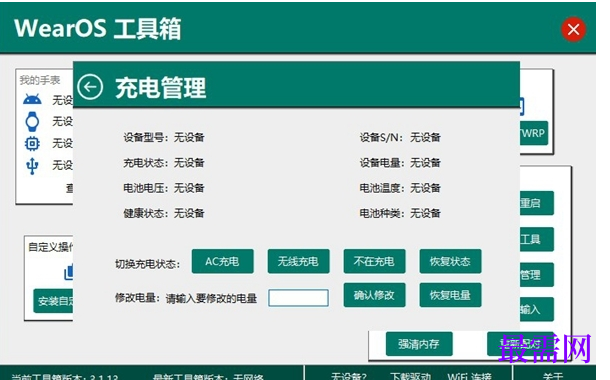Click the 管理 button on the right
This screenshot has height=380, width=610.
(x=536, y=275)
